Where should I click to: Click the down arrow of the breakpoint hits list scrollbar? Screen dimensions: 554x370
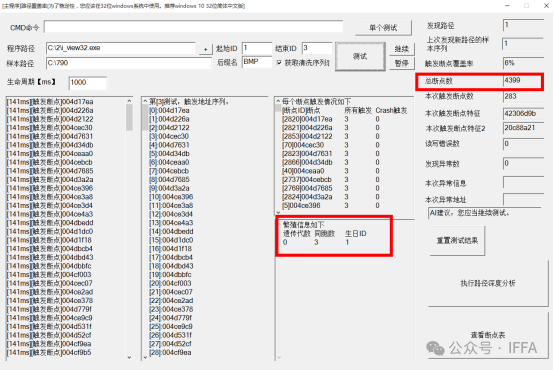(x=278, y=213)
